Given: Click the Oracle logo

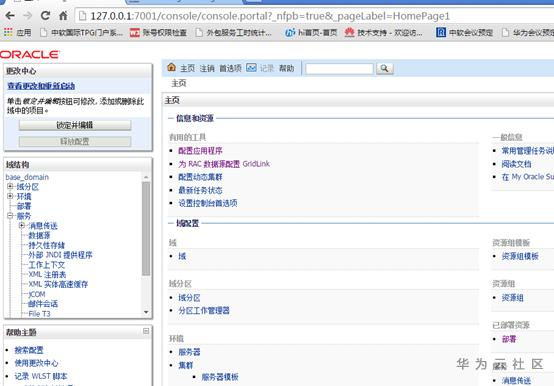Looking at the screenshot, I should point(30,54).
